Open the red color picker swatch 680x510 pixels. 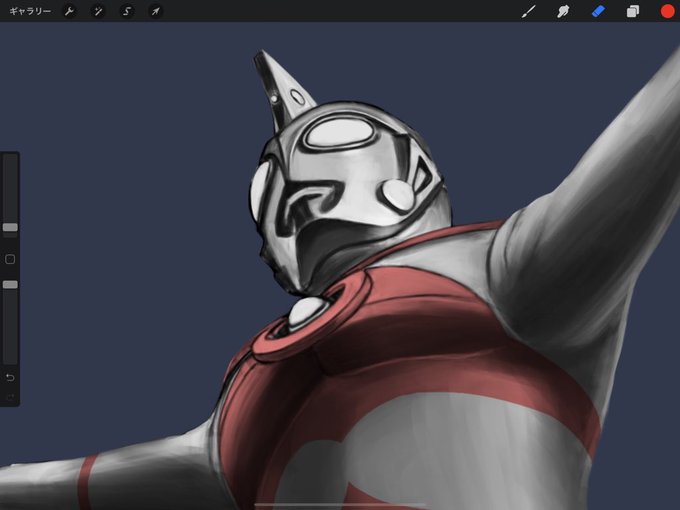pos(668,11)
